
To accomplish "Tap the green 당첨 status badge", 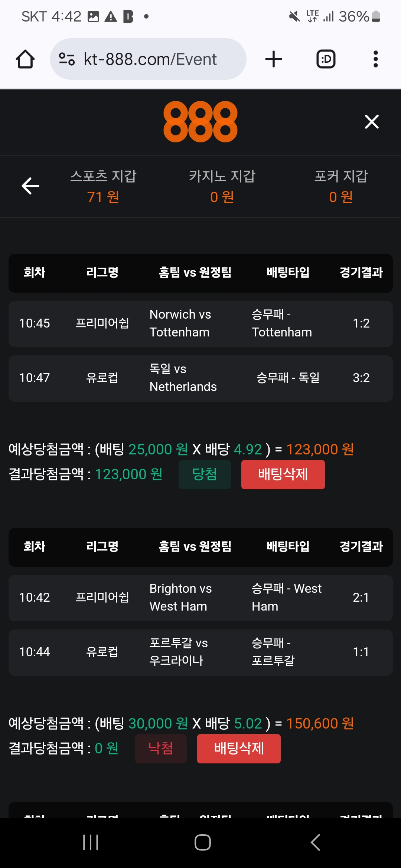I will (x=205, y=474).
